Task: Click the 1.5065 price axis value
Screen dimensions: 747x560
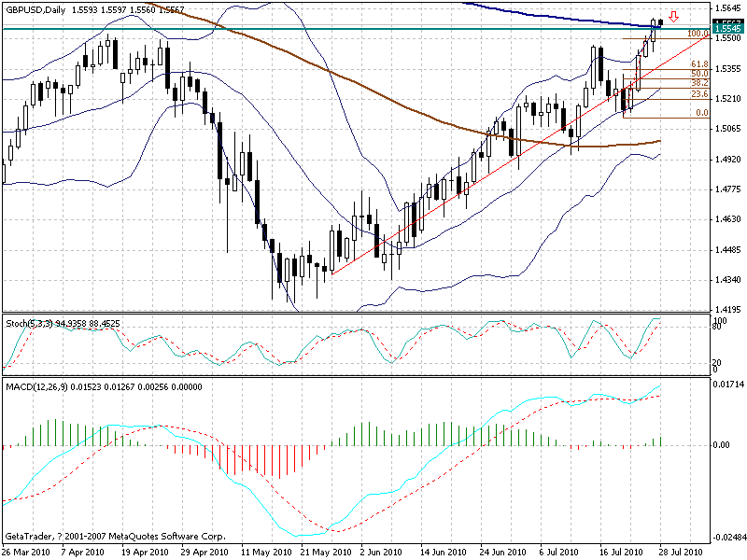Action: pos(727,129)
